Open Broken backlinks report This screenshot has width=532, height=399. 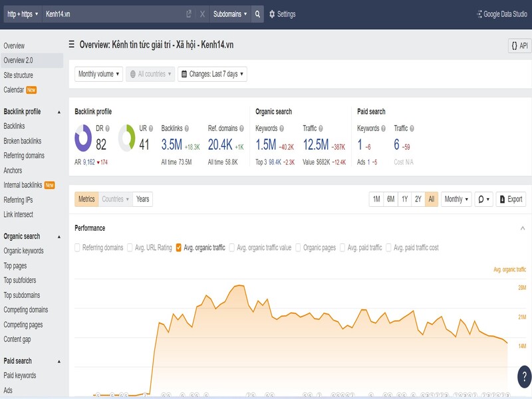(23, 141)
